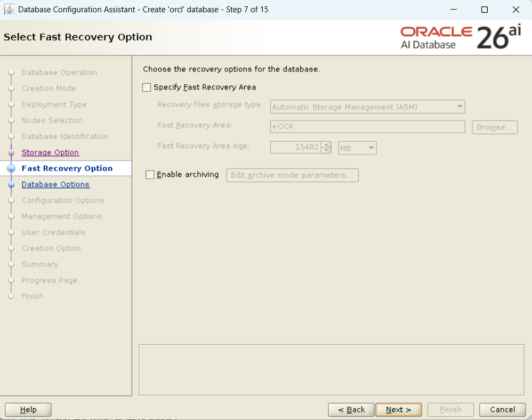Expand the MB size unit dropdown
This screenshot has height=420, width=532.
tap(357, 148)
